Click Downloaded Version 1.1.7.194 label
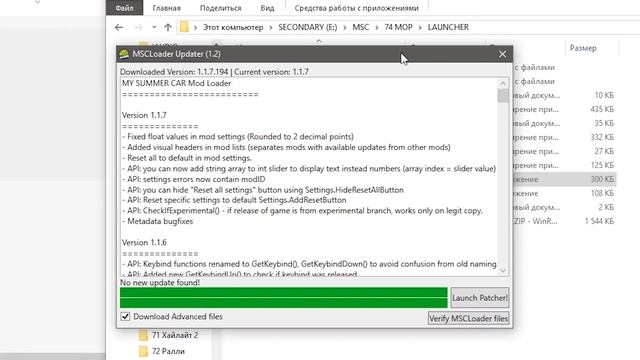Screen dimensions: 640x360 pos(174,72)
